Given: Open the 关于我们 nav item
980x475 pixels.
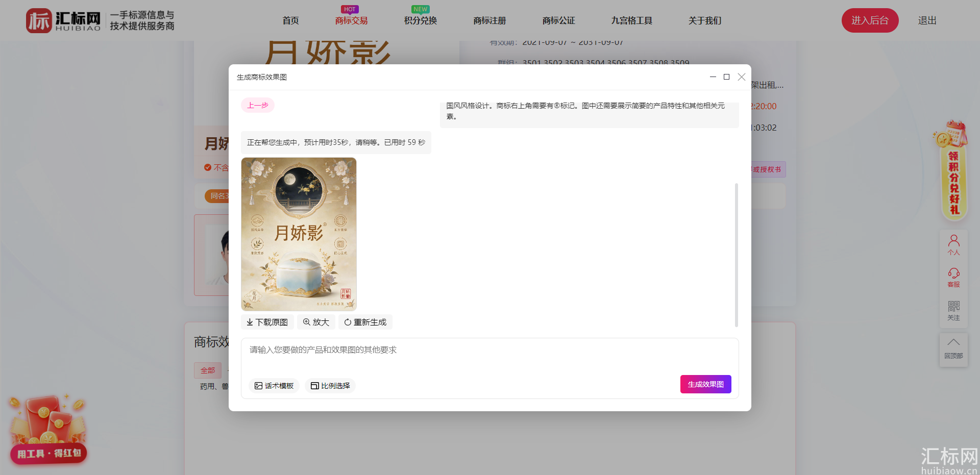Looking at the screenshot, I should [x=705, y=20].
